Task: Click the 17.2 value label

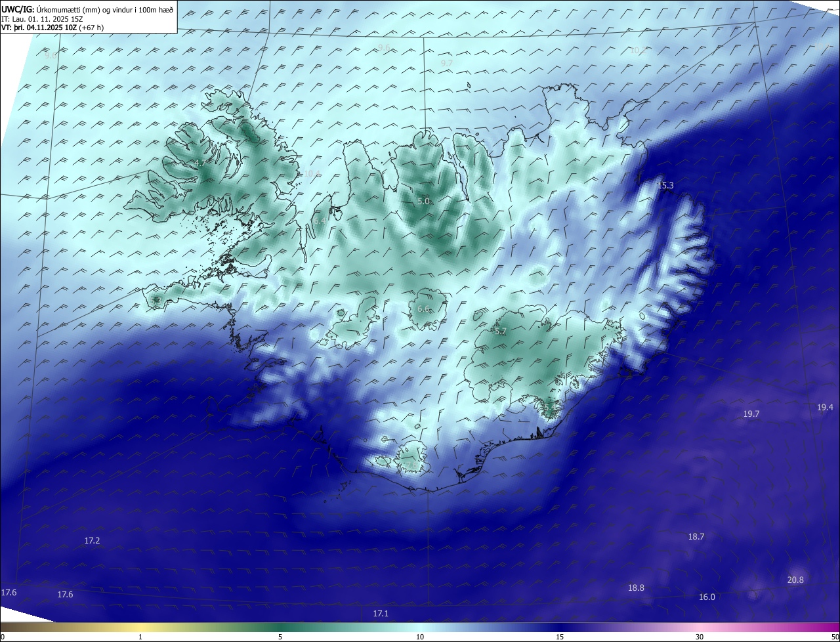Action: point(93,541)
